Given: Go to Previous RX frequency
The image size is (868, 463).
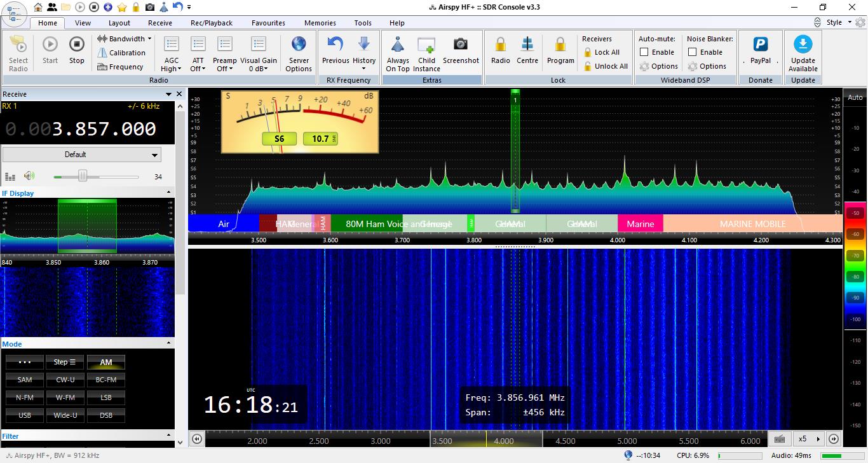Looking at the screenshot, I should (x=336, y=45).
